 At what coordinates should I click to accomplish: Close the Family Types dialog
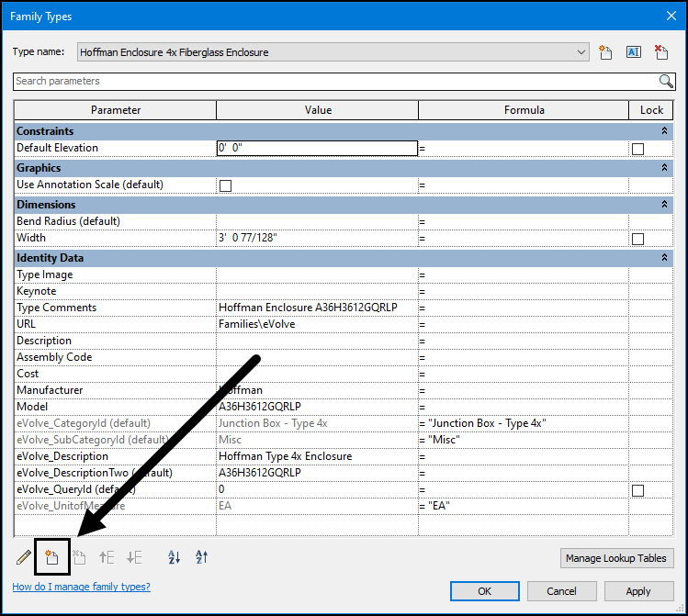(671, 16)
